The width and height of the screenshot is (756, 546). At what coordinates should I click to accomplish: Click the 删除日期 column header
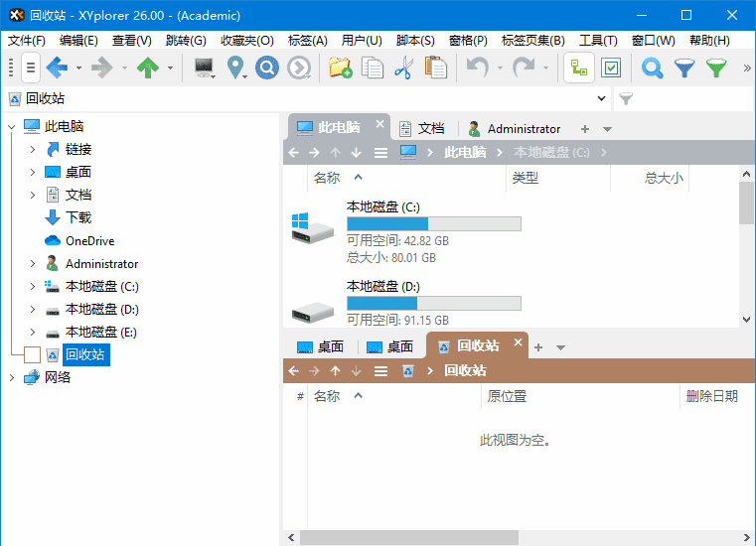coord(717,397)
